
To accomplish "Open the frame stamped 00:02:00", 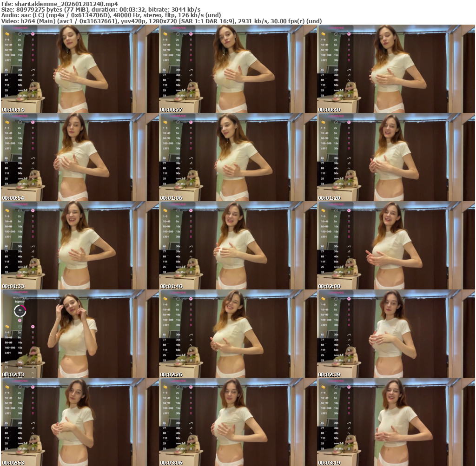I will click(x=396, y=245).
